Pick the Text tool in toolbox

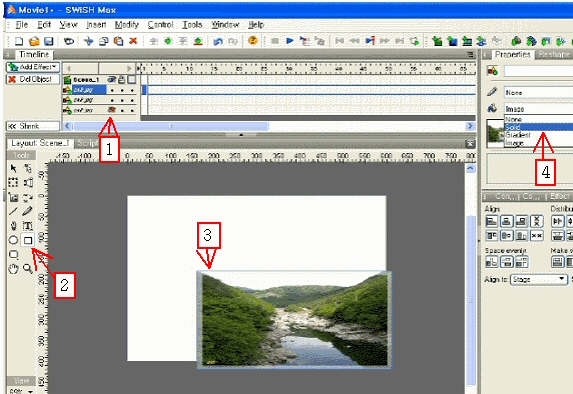pyautogui.click(x=28, y=226)
